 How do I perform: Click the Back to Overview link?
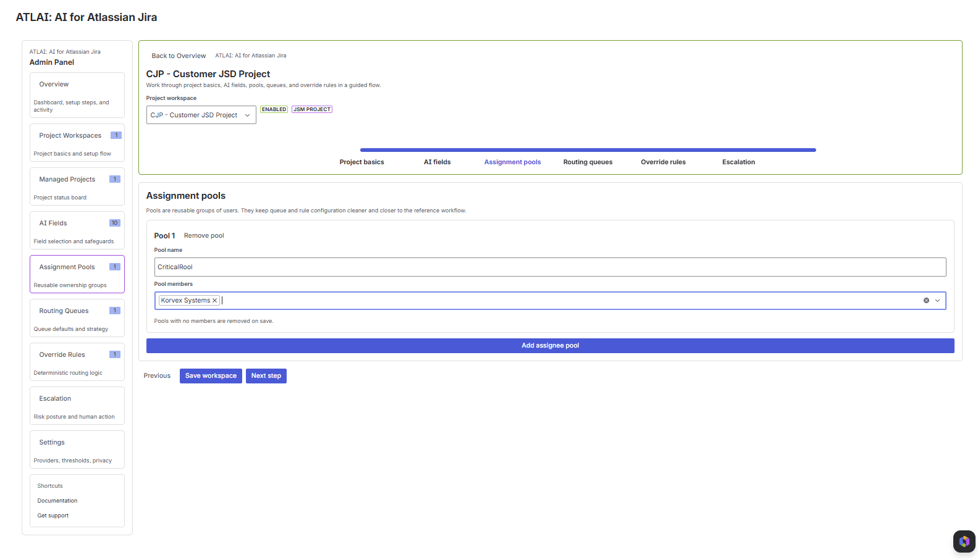click(179, 56)
